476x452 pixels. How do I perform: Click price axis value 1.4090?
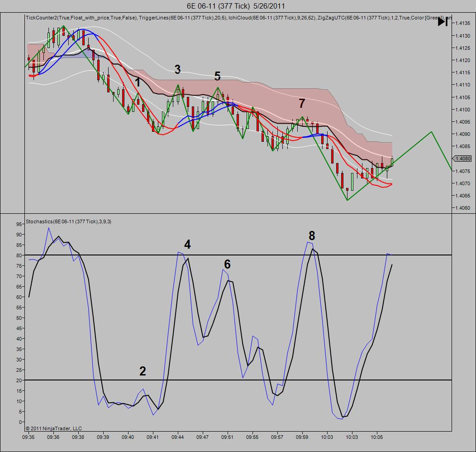pos(463,134)
